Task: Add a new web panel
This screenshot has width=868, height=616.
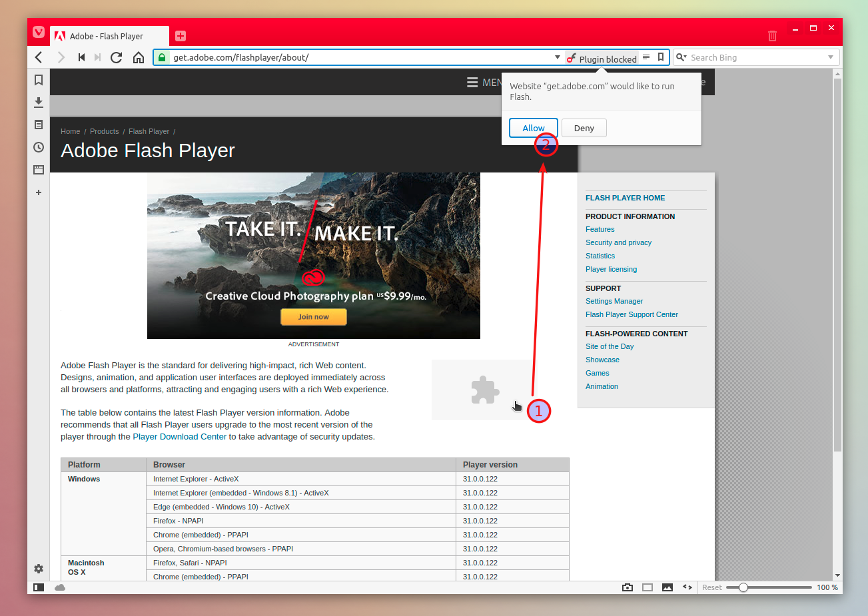Action: pyautogui.click(x=39, y=192)
